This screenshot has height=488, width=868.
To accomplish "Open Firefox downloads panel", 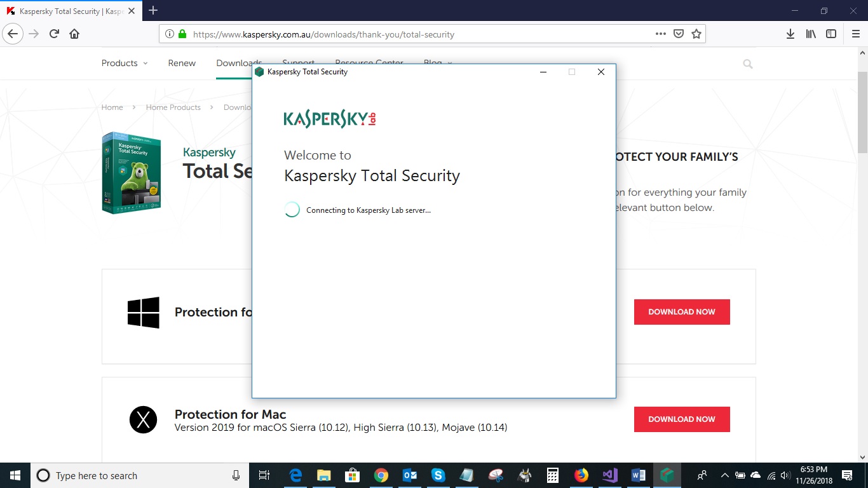I will point(790,34).
